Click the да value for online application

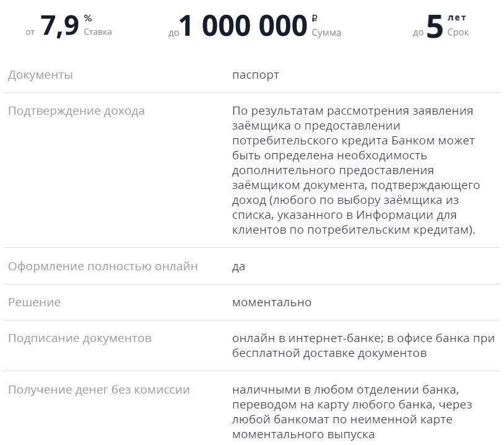[x=239, y=267]
